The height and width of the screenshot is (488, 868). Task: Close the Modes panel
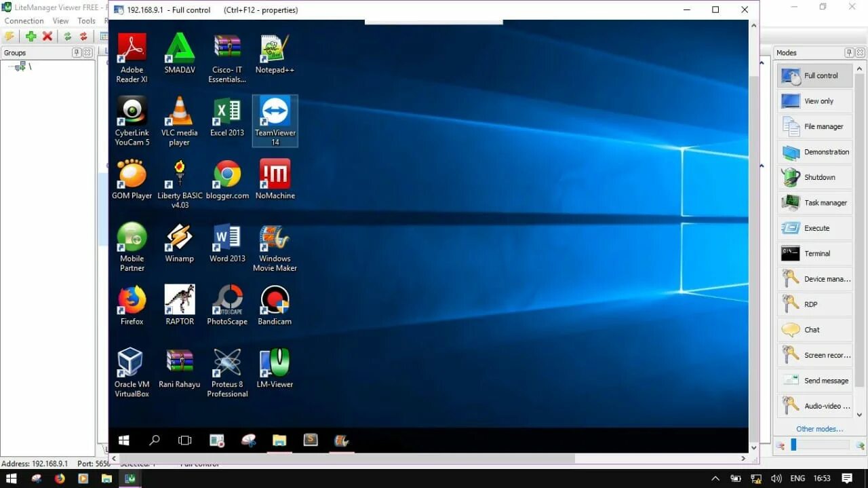(861, 52)
